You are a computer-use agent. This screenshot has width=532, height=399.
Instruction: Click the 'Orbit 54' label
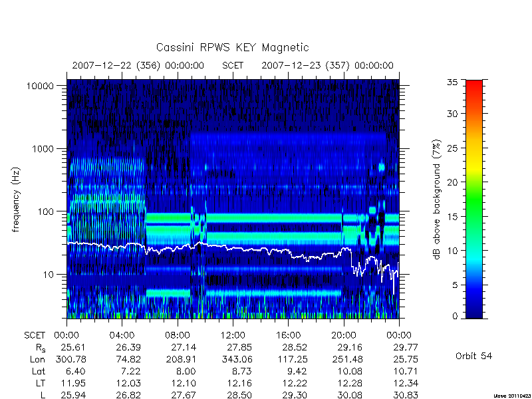473,356
